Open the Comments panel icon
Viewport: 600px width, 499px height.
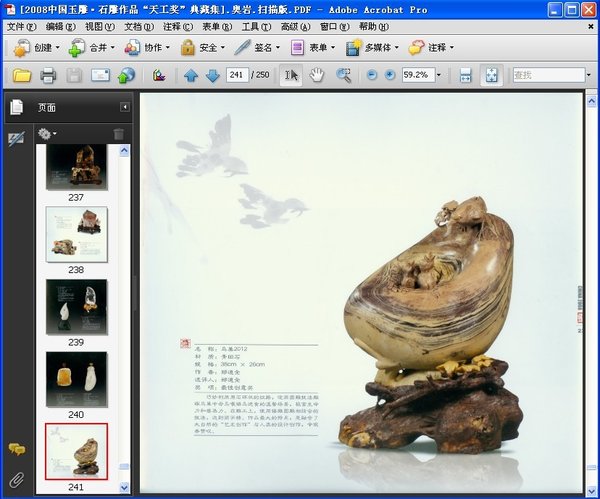coord(16,451)
